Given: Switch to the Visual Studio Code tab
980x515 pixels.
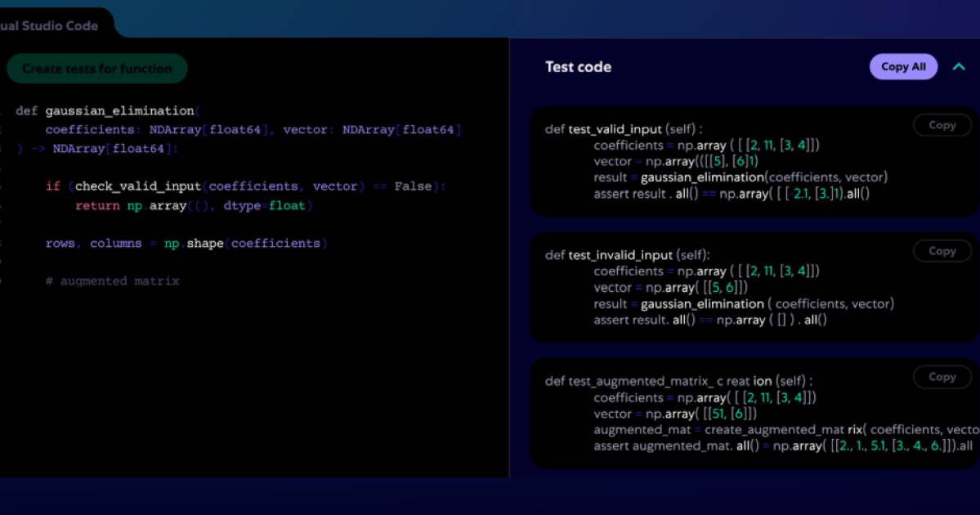Looking at the screenshot, I should [49, 25].
